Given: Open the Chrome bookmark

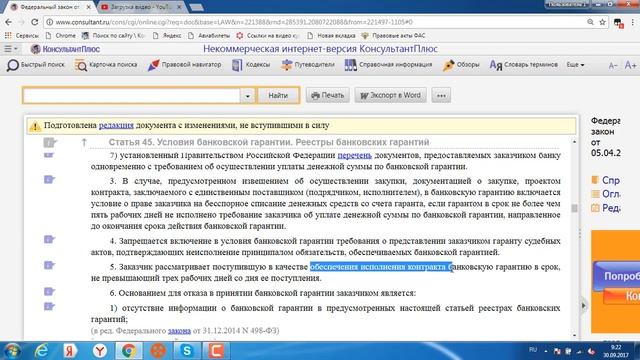Looking at the screenshot, I should (61, 36).
